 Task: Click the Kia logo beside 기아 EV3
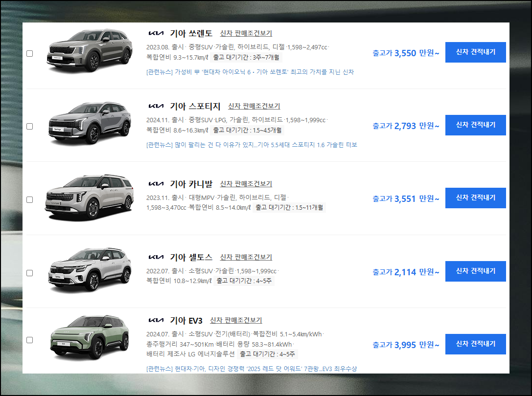click(x=156, y=320)
